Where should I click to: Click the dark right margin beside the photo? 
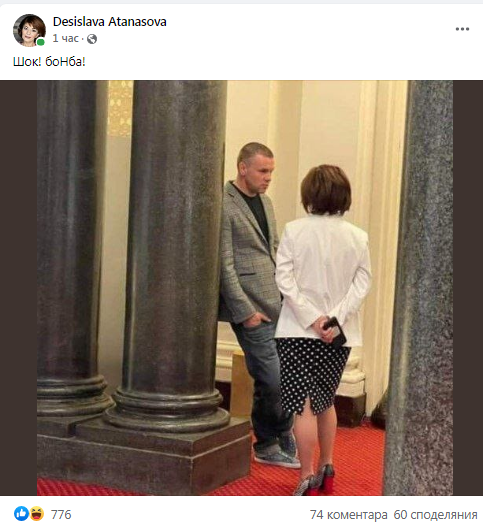(468, 288)
